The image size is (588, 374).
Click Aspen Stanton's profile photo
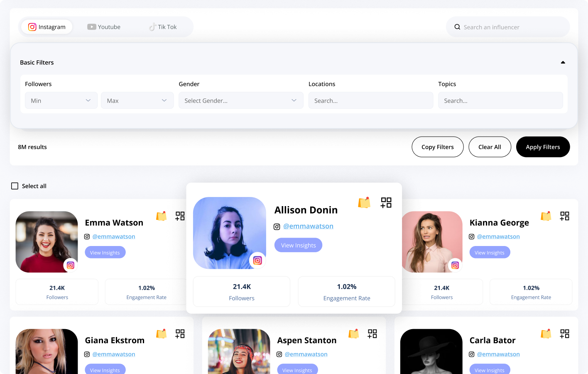click(239, 352)
